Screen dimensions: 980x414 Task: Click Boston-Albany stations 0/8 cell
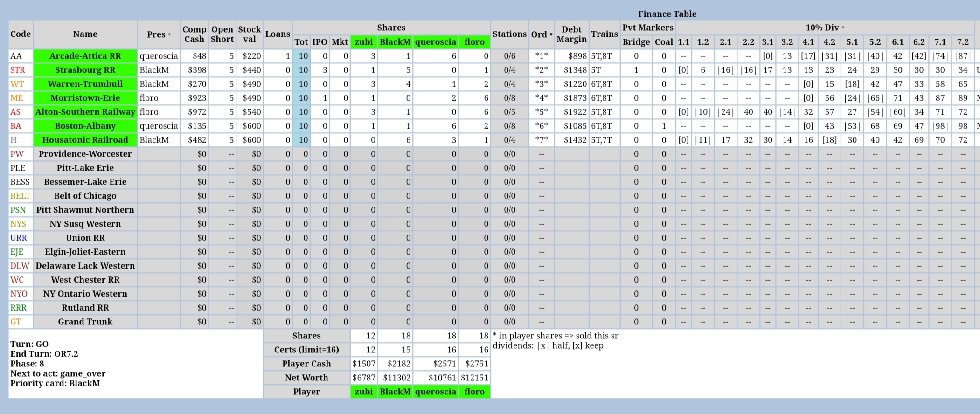[510, 126]
